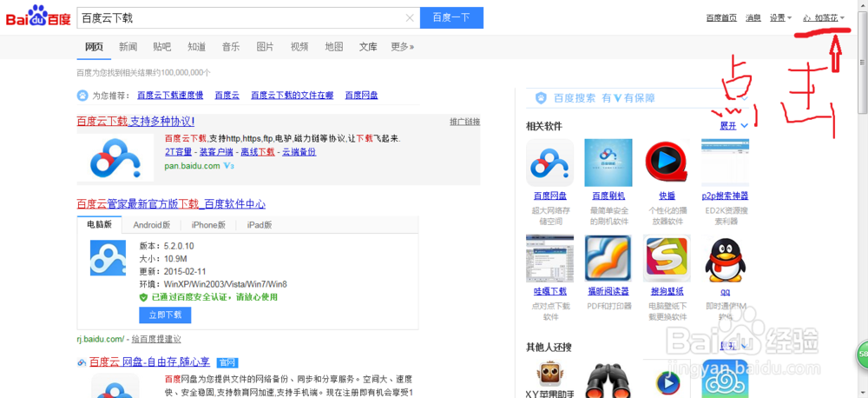Image resolution: width=868 pixels, height=398 pixels.
Task: Click the green security-certified shield icon
Action: pos(143,297)
